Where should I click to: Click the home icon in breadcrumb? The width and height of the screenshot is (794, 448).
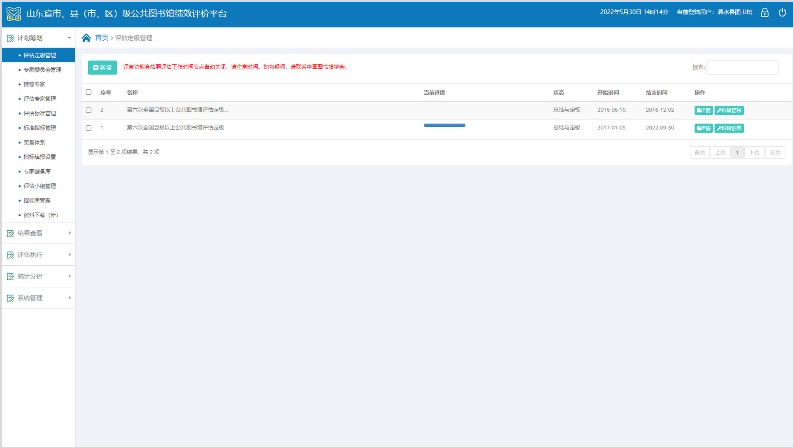point(86,38)
